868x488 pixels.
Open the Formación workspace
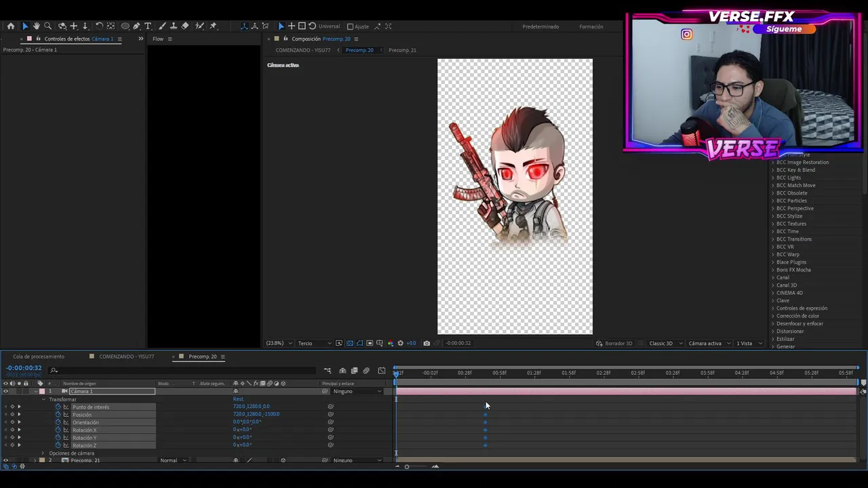(x=591, y=27)
